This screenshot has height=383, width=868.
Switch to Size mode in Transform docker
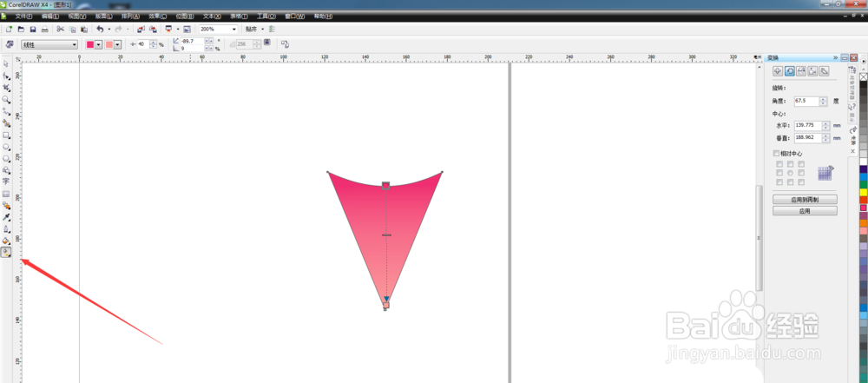tap(812, 71)
